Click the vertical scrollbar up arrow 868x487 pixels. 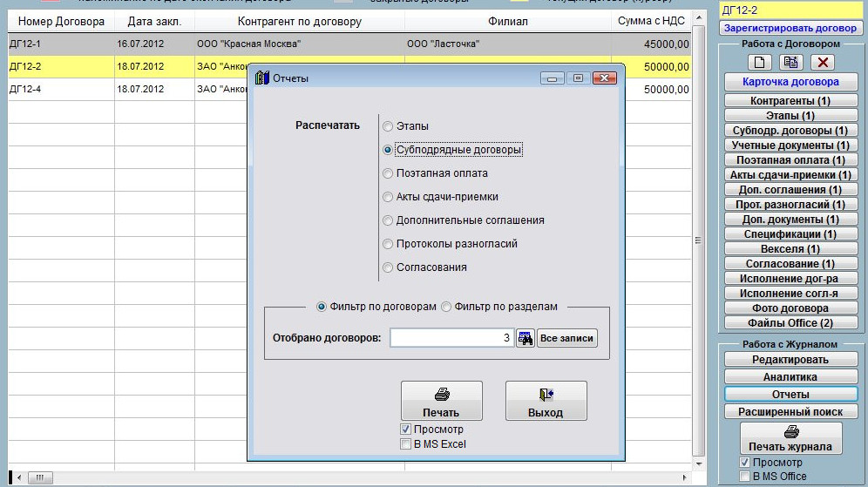pos(699,17)
